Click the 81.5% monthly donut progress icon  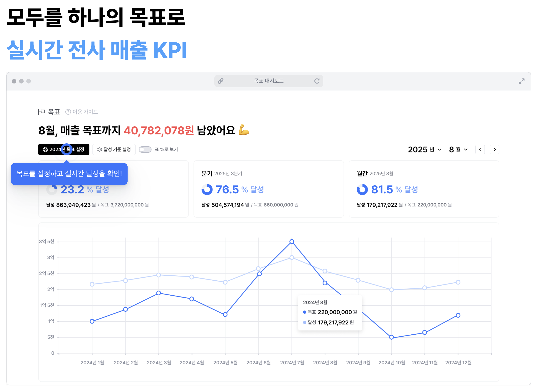(362, 190)
